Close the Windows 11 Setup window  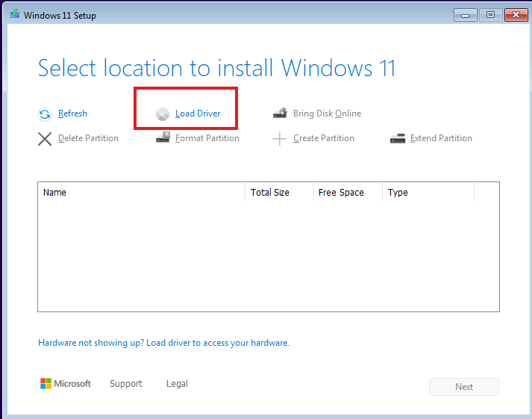tap(516, 14)
